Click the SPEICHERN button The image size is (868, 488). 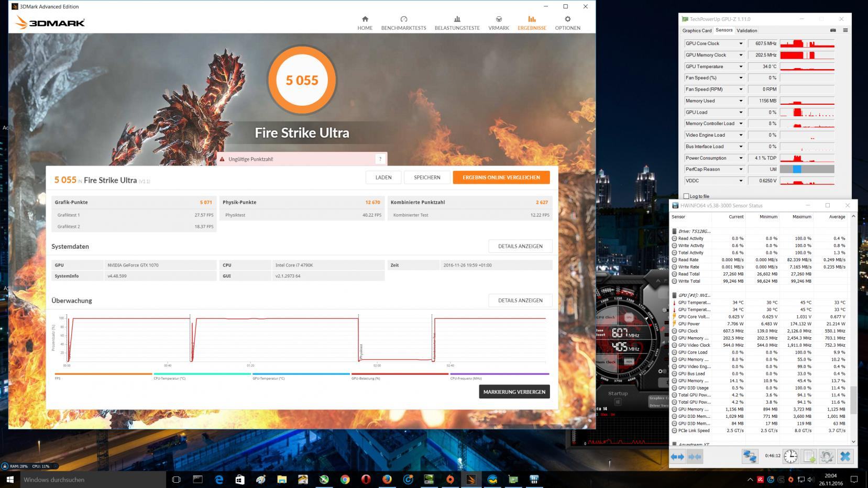pyautogui.click(x=427, y=178)
